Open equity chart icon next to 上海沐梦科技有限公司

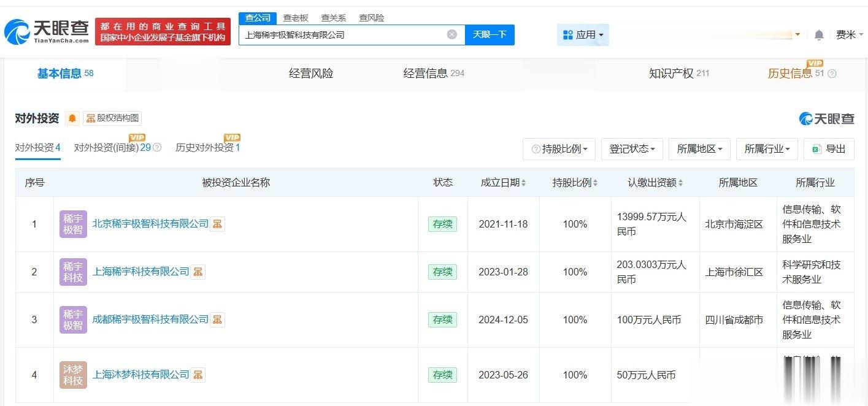pyautogui.click(x=198, y=375)
